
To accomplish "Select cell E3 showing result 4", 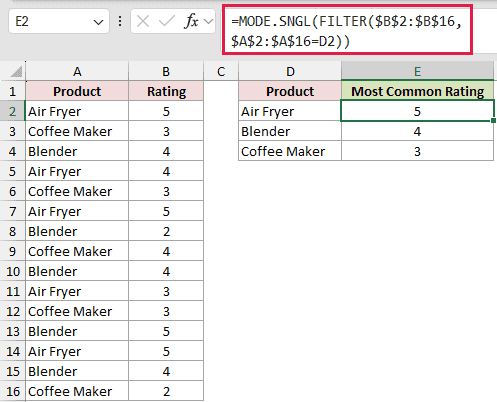I will click(x=417, y=131).
